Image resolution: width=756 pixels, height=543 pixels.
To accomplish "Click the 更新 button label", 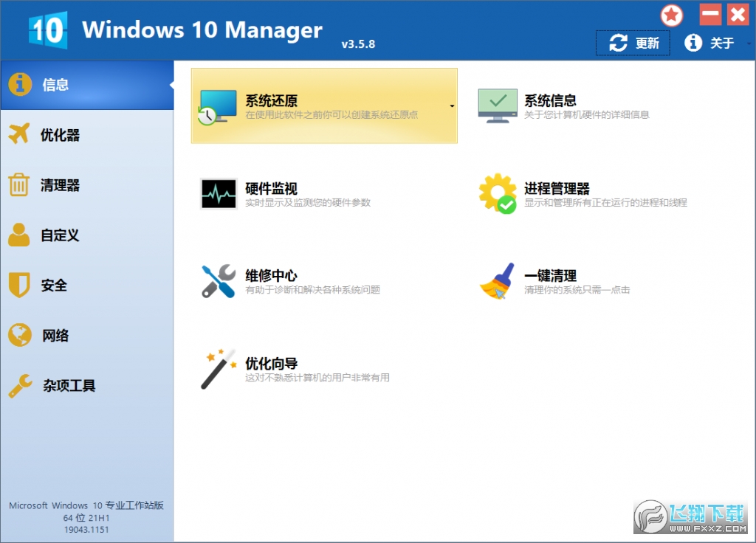I will click(x=647, y=44).
